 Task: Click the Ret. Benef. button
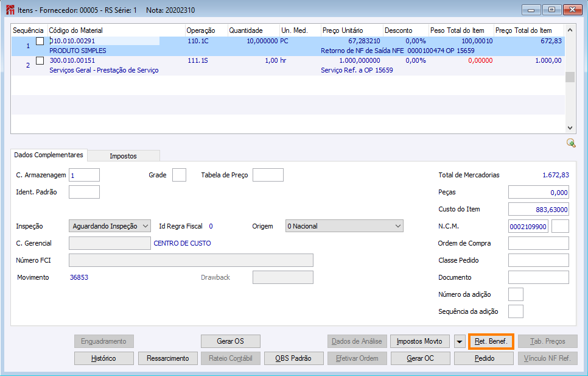pyautogui.click(x=491, y=341)
